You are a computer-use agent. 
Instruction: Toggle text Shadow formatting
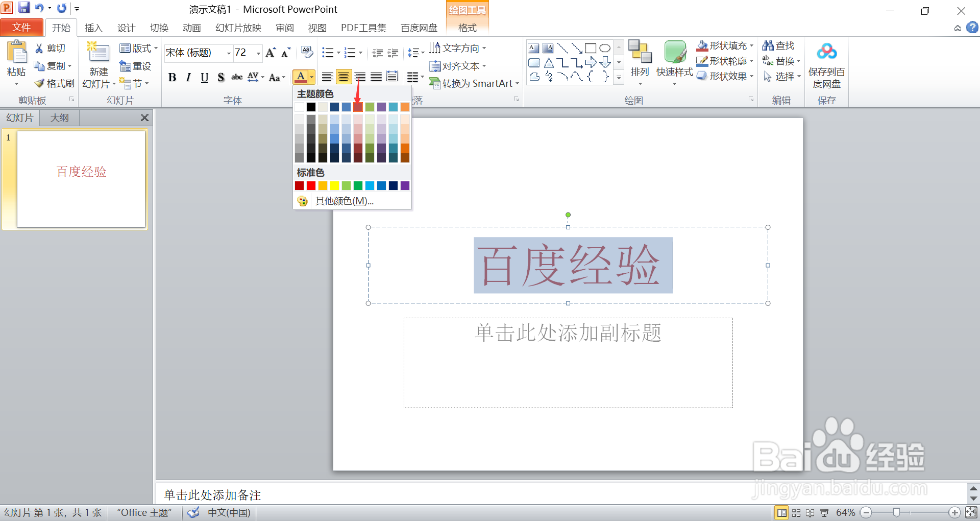point(221,78)
